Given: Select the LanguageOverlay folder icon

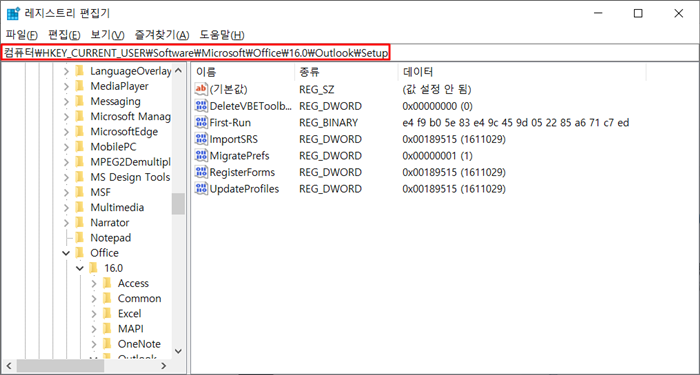Looking at the screenshot, I should pyautogui.click(x=80, y=71).
